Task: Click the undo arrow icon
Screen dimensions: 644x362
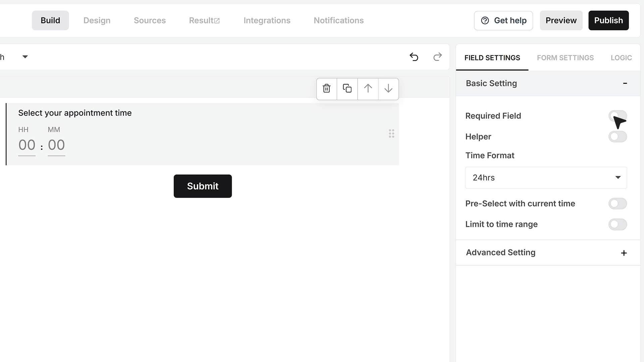Action: (x=414, y=57)
